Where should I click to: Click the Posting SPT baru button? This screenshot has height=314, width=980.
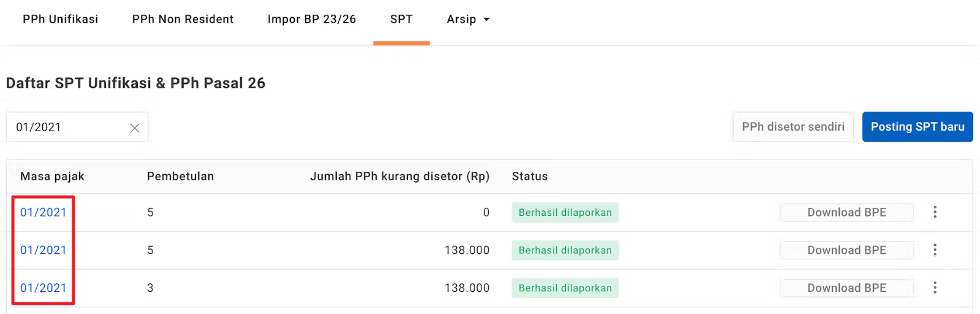[917, 127]
